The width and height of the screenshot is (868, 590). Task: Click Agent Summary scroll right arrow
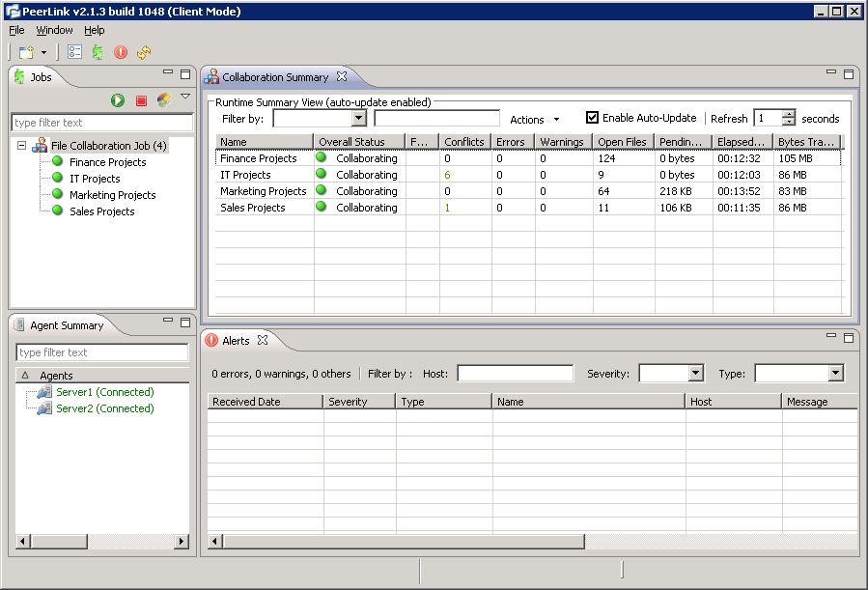pos(181,542)
